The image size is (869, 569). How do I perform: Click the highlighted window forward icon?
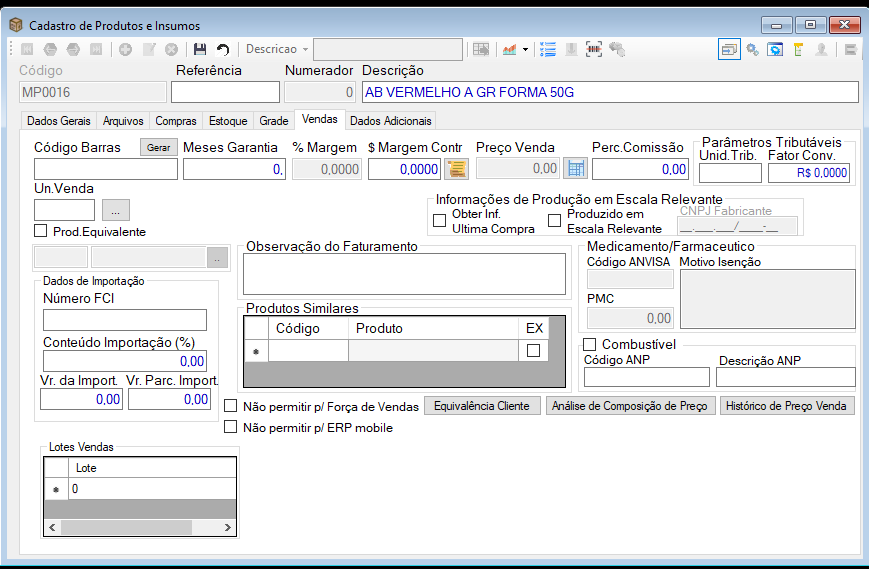pyautogui.click(x=729, y=49)
